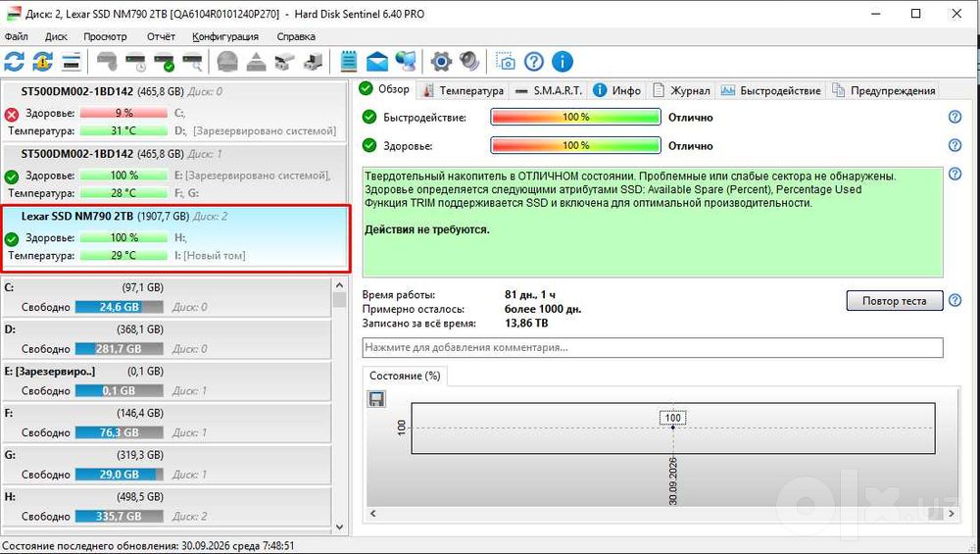Click the comment field Нажмите для добавления комментария
The height and width of the screenshot is (554, 980).
point(653,347)
